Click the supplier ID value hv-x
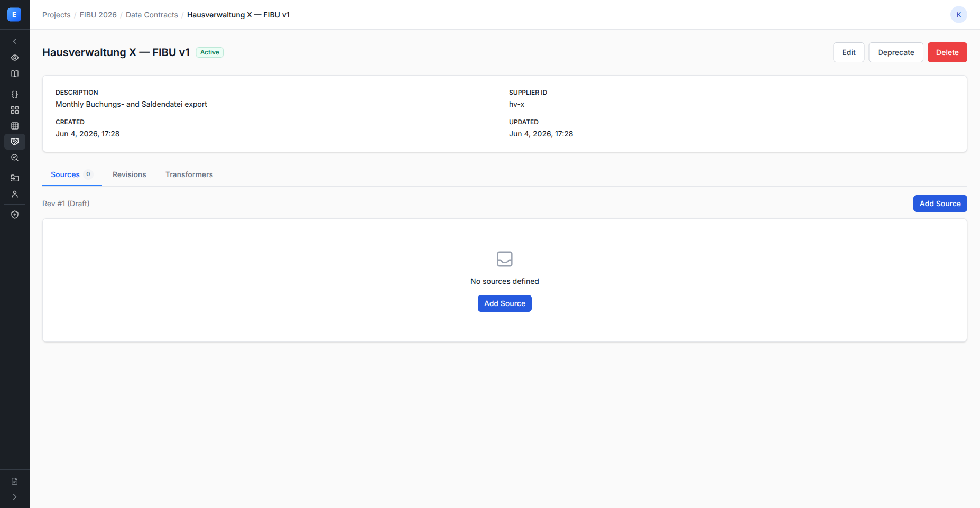The height and width of the screenshot is (508, 980). [x=517, y=104]
